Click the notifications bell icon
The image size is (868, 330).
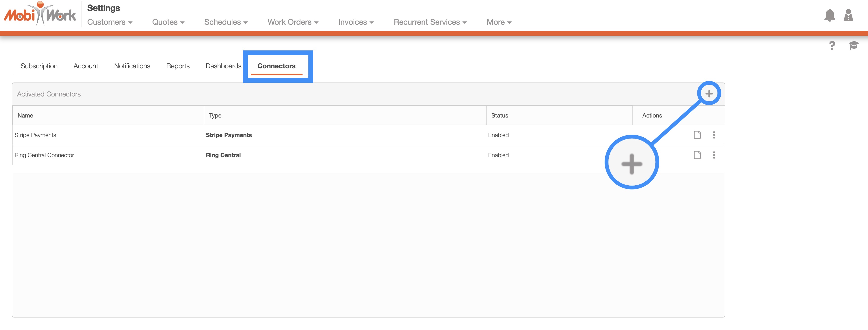(829, 15)
